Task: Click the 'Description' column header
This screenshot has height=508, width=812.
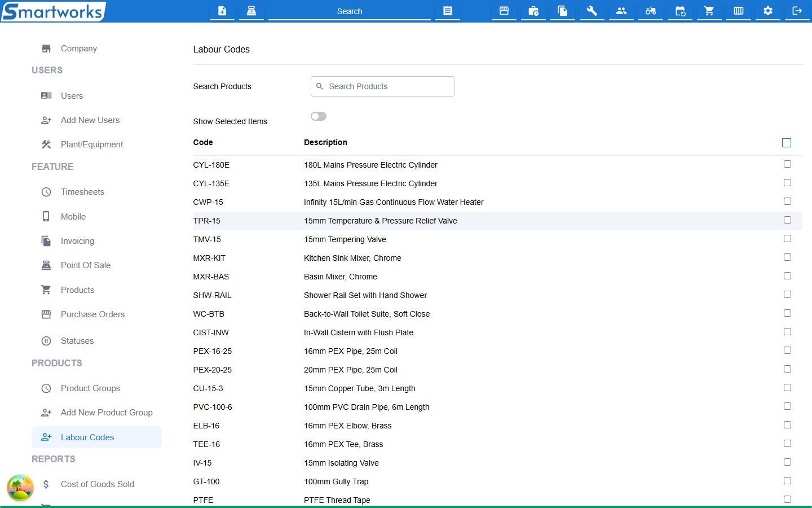Action: pos(325,142)
